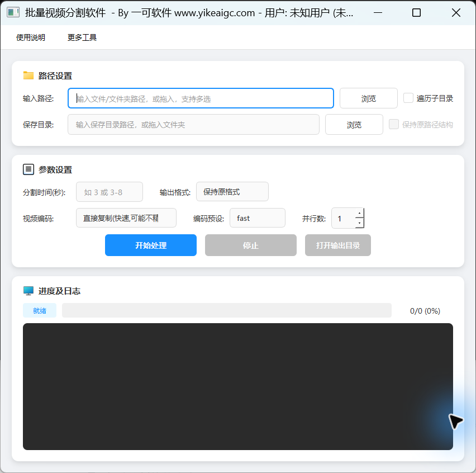Viewport: 476px width, 473px height.
Task: Toggle the 保持原路径结构 checkbox
Action: click(394, 124)
